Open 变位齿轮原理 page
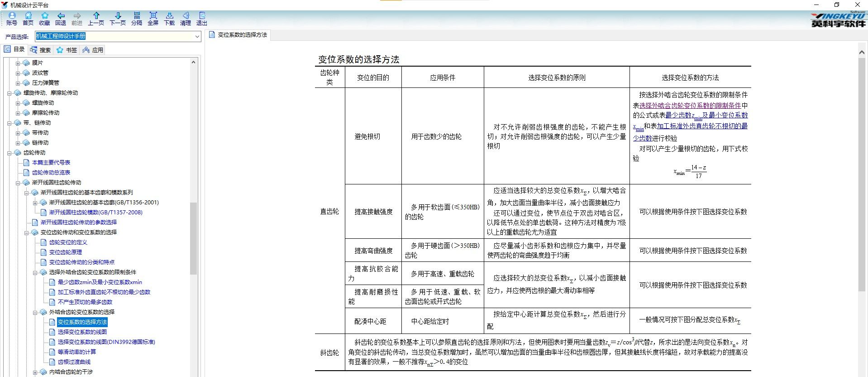Image resolution: width=868 pixels, height=377 pixels. pos(65,252)
